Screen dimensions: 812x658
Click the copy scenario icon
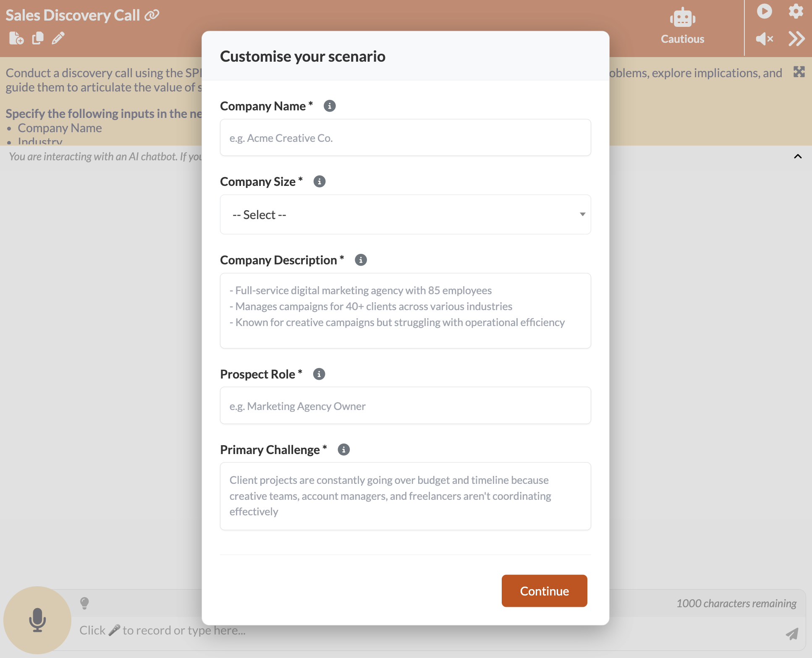(x=38, y=38)
